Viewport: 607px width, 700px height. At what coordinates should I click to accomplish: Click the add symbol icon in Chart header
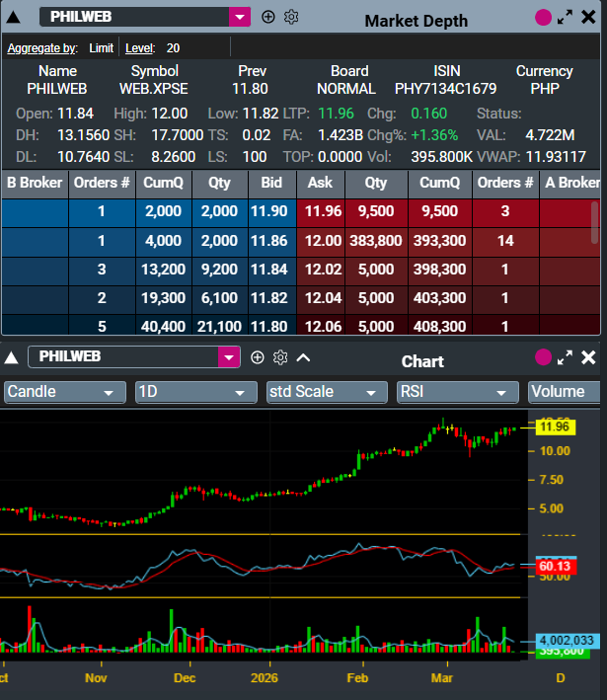[257, 357]
